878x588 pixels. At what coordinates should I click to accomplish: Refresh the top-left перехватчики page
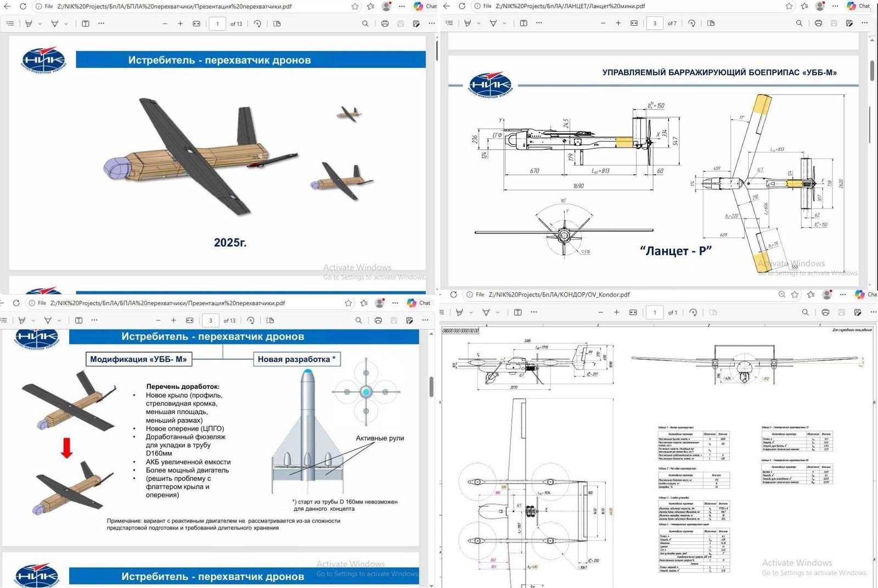coord(22,6)
